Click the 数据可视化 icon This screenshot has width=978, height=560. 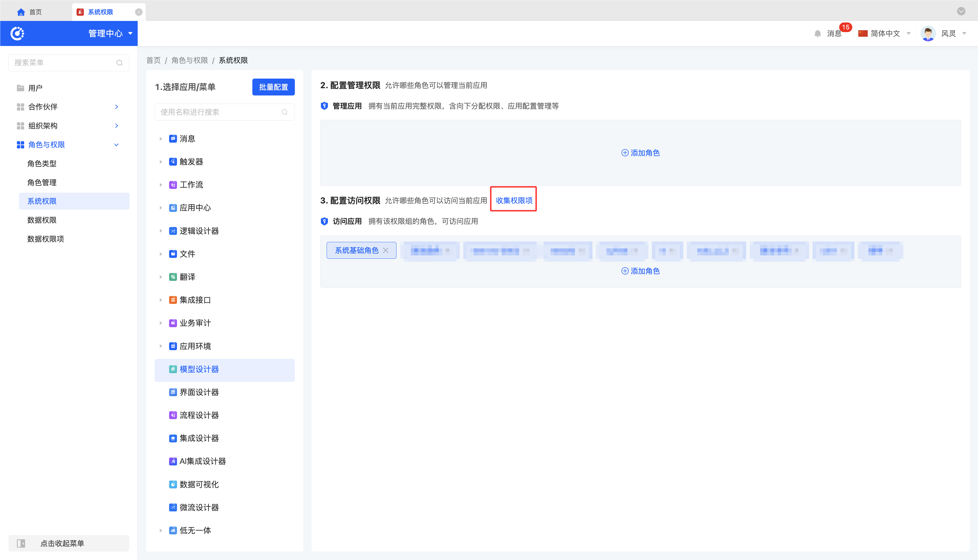[173, 484]
